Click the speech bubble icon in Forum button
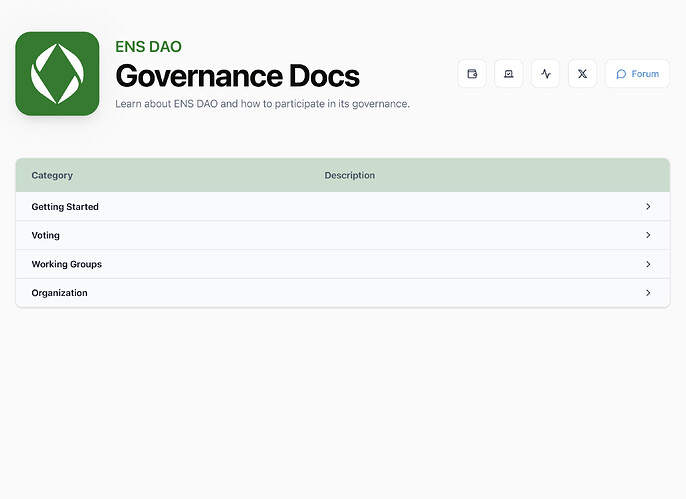This screenshot has height=499, width=686. pos(621,74)
